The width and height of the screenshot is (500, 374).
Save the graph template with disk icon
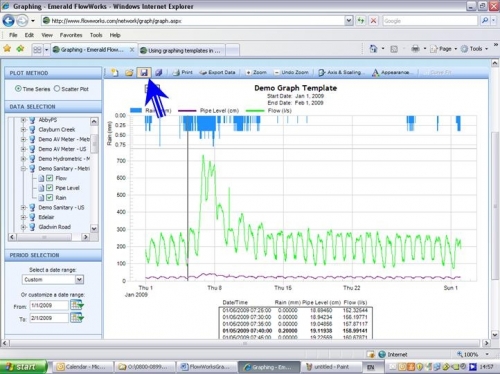[x=144, y=72]
